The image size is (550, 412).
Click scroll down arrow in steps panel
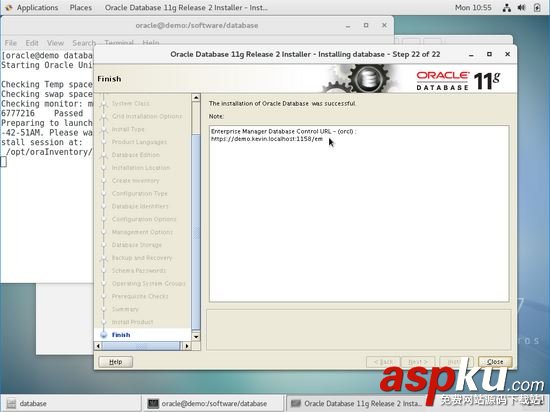pos(196,337)
